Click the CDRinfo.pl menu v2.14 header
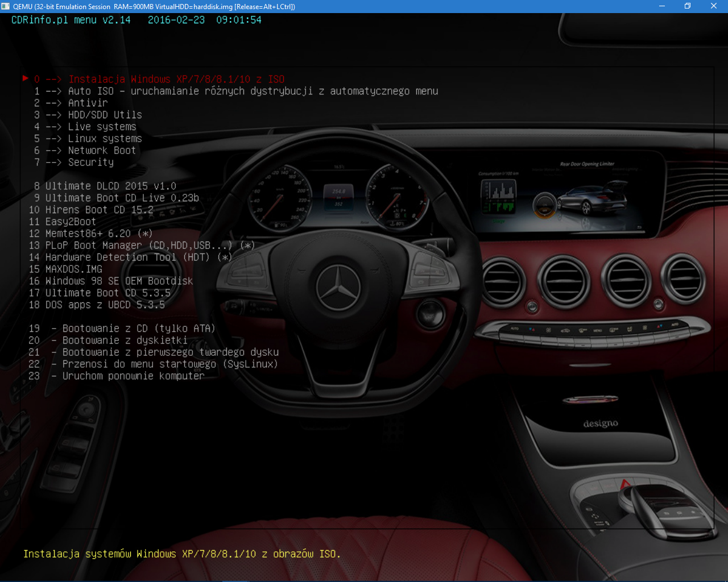The width and height of the screenshot is (728, 582). pyautogui.click(x=71, y=20)
